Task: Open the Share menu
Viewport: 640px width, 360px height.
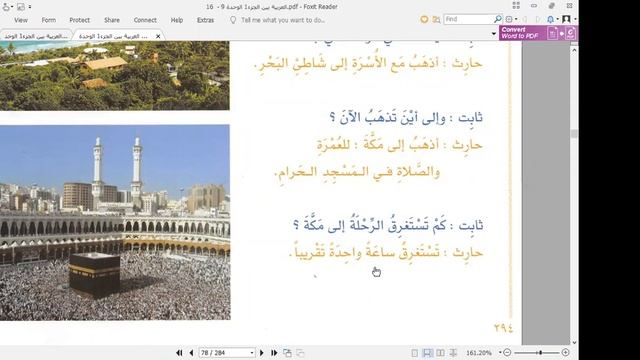Action: point(112,20)
